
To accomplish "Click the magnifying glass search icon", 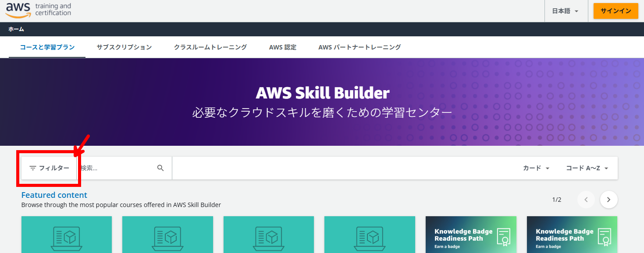I will click(x=160, y=168).
